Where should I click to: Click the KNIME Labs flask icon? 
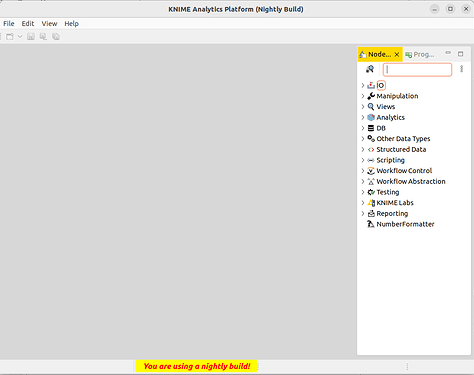371,203
